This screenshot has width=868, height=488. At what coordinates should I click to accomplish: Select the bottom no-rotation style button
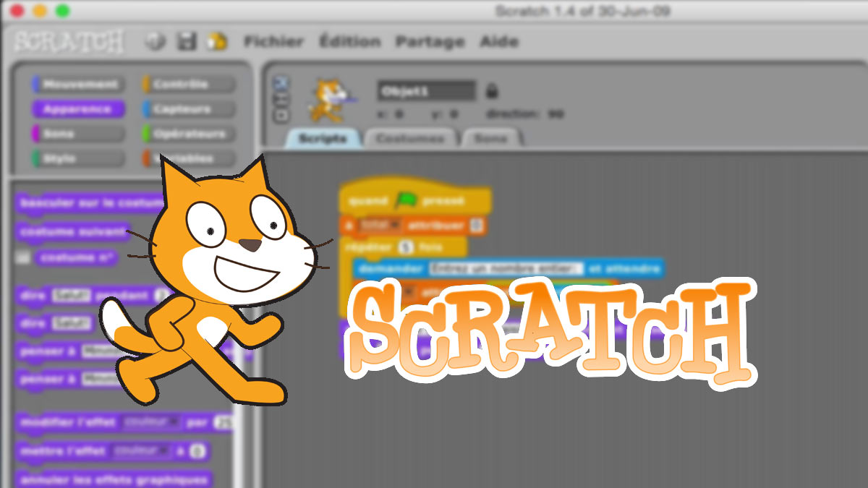click(281, 115)
